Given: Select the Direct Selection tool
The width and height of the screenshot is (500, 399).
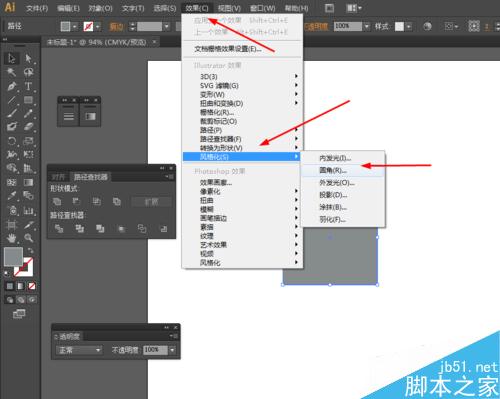Looking at the screenshot, I should 28,58.
